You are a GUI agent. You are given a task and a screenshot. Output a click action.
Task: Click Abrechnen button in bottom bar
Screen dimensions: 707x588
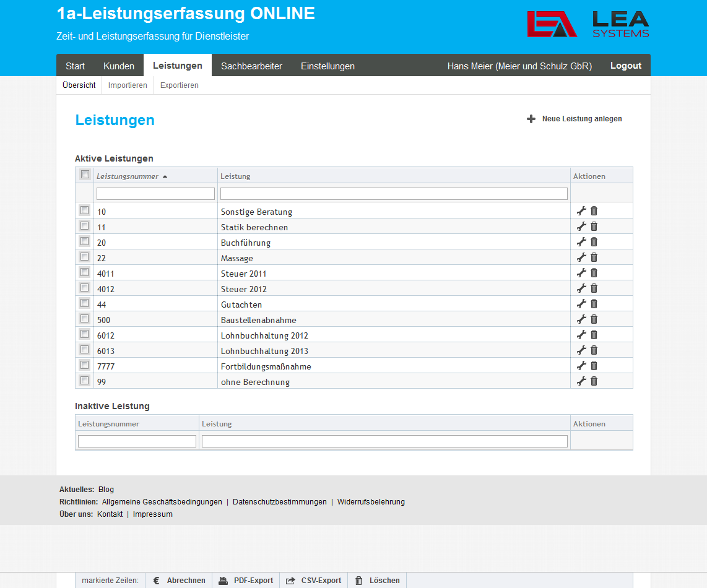click(x=179, y=581)
